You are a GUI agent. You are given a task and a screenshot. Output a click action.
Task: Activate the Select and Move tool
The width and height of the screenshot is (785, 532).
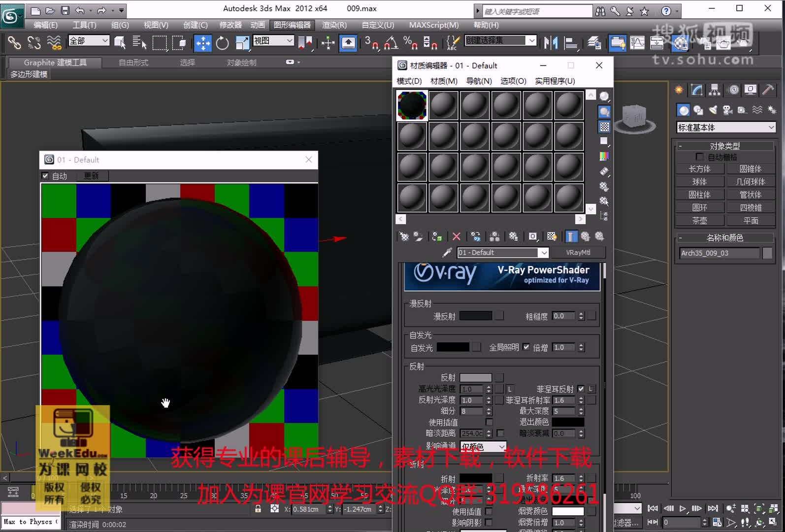(x=203, y=43)
